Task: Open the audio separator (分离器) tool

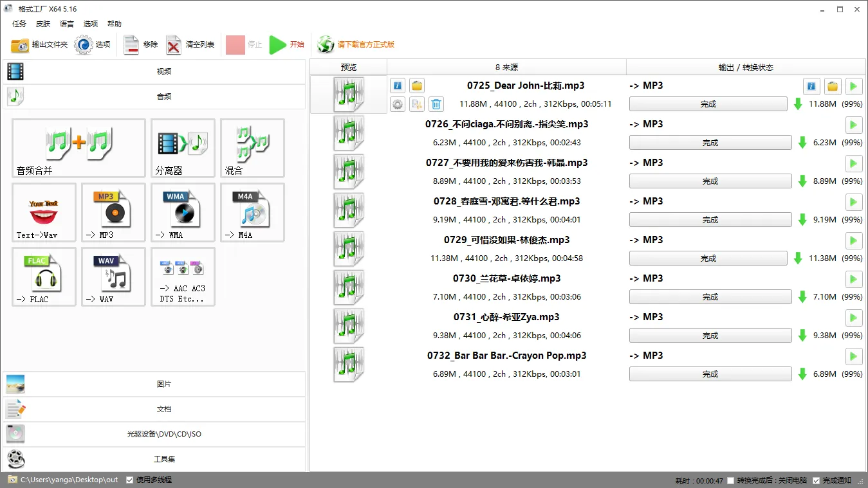Action: [x=183, y=148]
